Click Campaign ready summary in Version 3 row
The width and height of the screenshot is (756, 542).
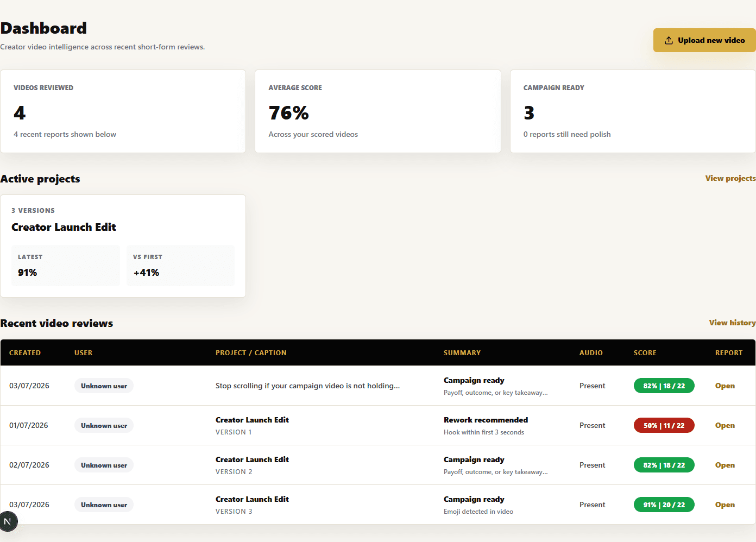click(474, 499)
